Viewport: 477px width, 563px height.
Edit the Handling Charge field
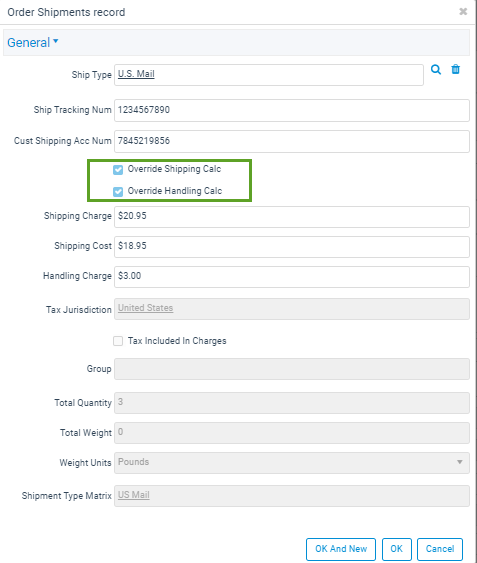coord(292,276)
